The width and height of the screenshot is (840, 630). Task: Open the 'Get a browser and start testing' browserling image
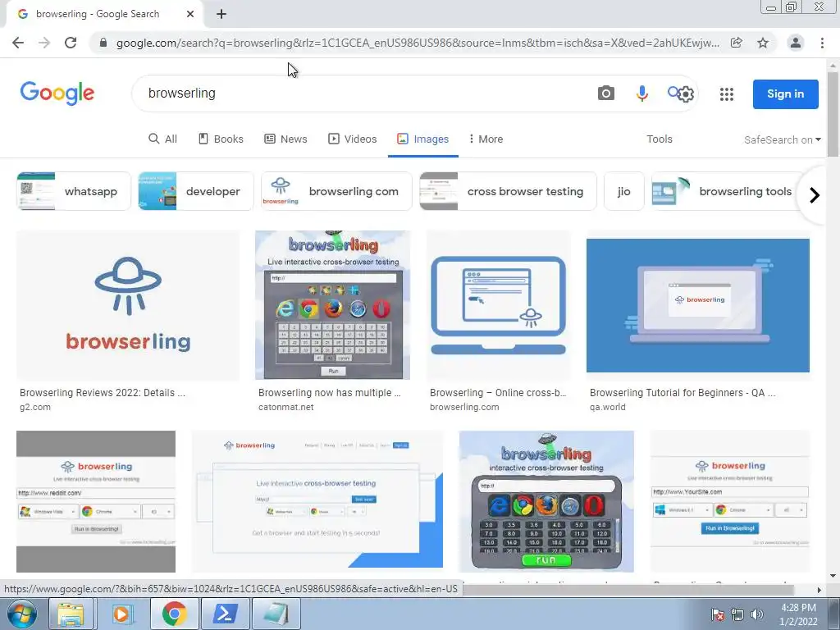click(317, 501)
